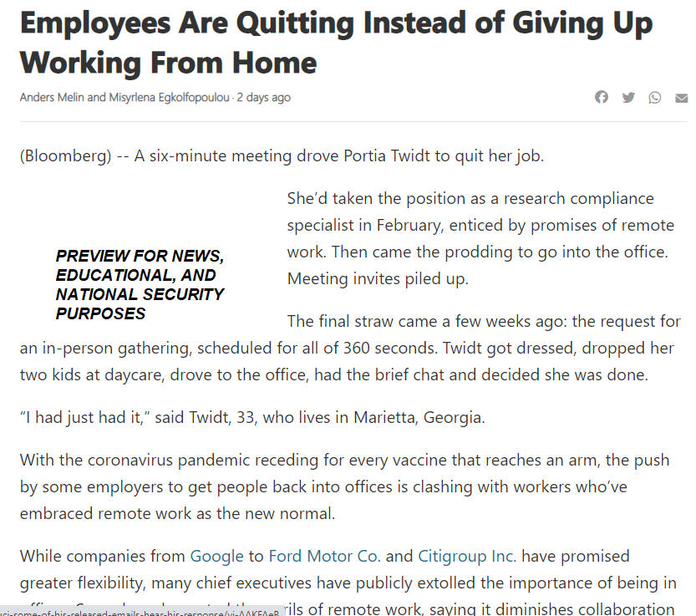Share the article on Facebook
This screenshot has width=696, height=616.
point(602,98)
